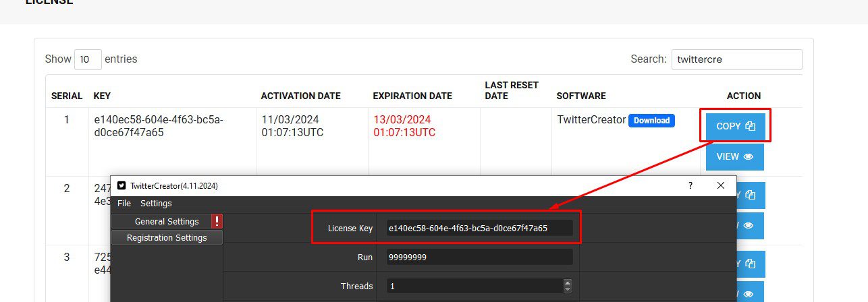Click the TwitterCreator help question mark
This screenshot has height=302, width=868.
(690, 185)
